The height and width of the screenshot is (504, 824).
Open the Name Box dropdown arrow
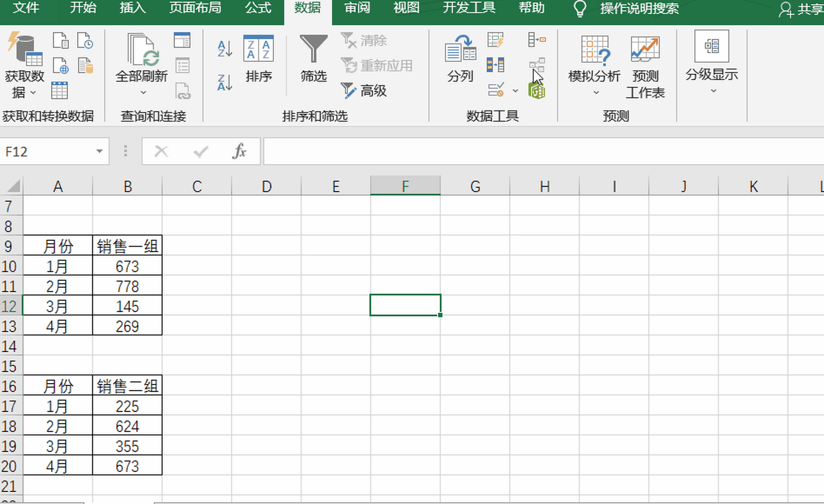[99, 151]
